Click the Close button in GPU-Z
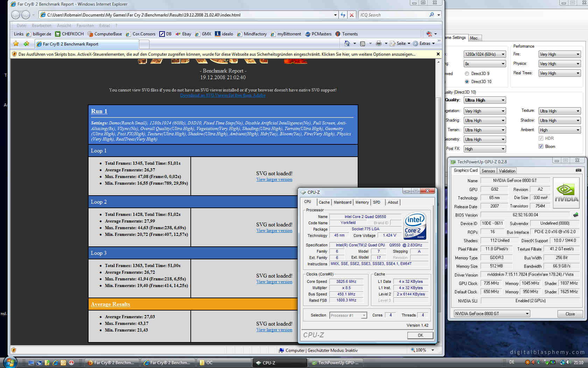588x368 pixels. (570, 314)
